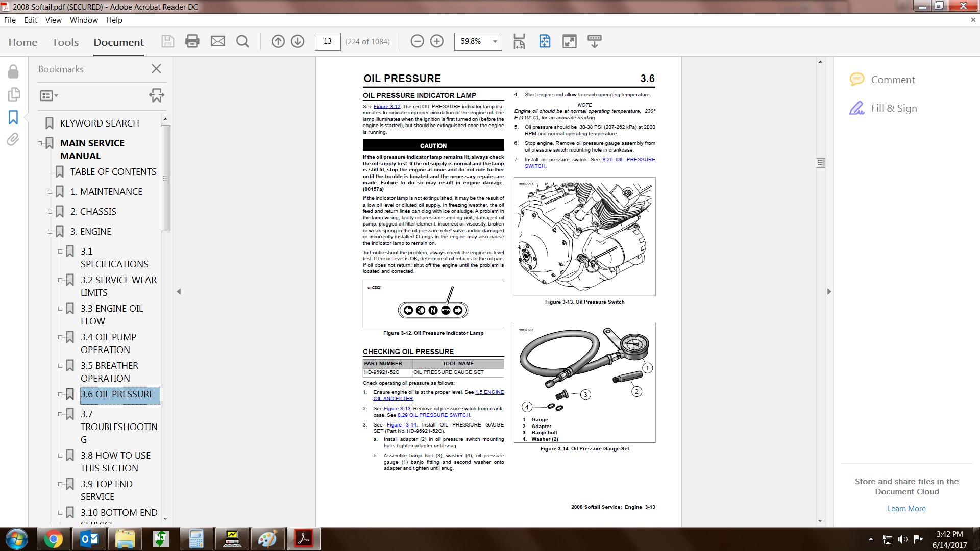Click the Zoom in plus icon

(x=437, y=41)
